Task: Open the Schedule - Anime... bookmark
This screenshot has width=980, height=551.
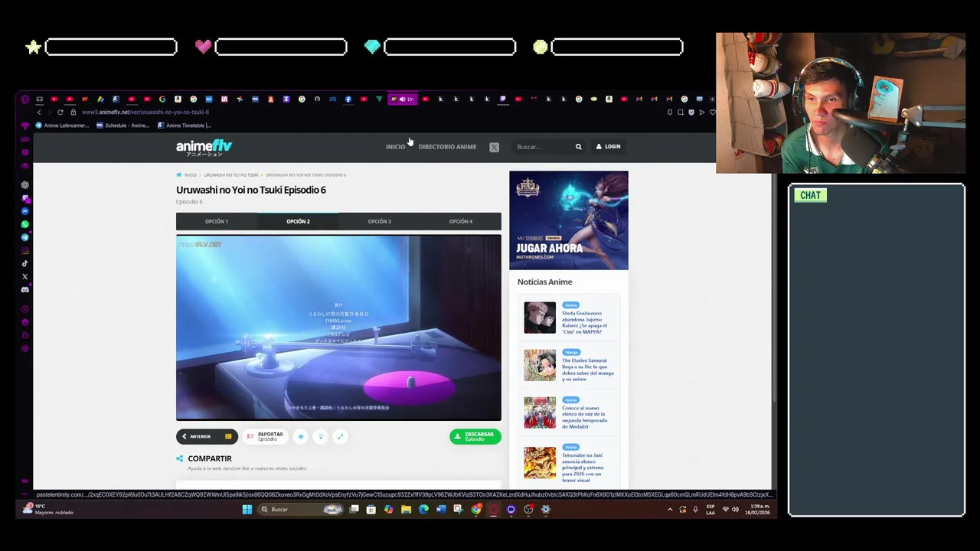Action: [x=123, y=126]
